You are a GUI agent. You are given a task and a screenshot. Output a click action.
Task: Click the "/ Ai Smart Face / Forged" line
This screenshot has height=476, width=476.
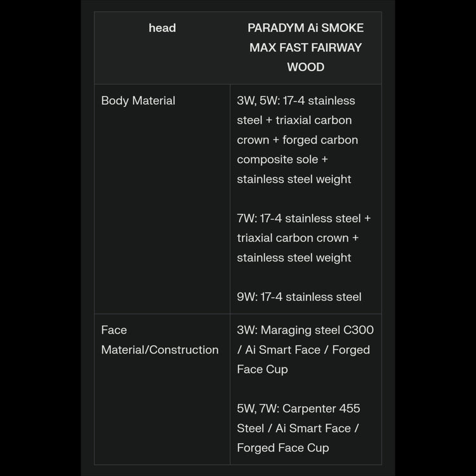pos(303,350)
